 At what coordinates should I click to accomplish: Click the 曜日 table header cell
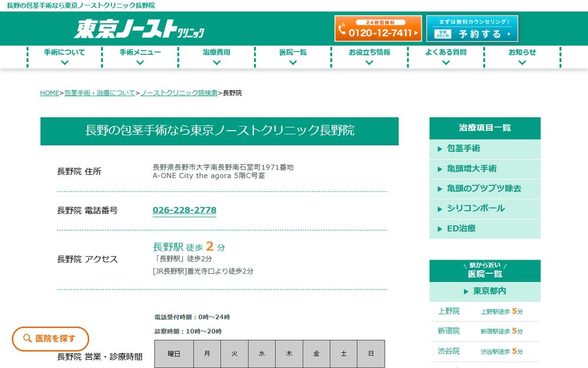174,354
